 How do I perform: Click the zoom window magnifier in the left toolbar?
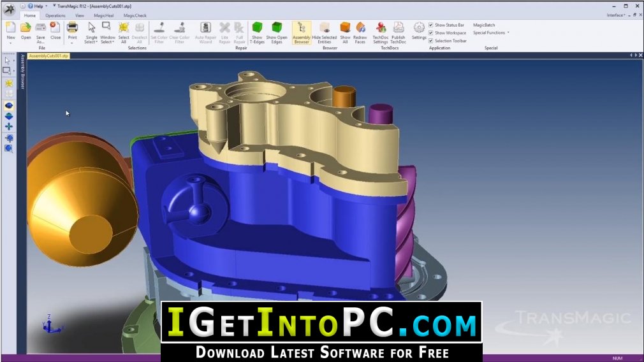tap(9, 148)
